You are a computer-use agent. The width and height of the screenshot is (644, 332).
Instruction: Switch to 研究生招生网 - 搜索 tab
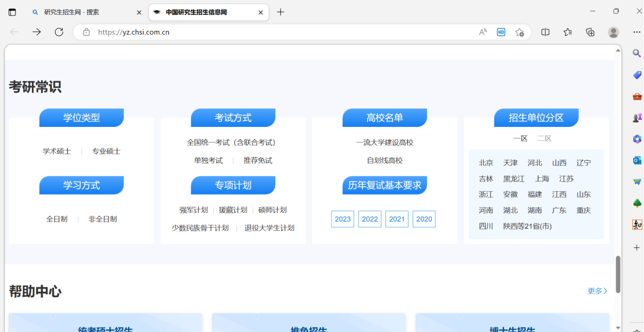click(x=71, y=12)
